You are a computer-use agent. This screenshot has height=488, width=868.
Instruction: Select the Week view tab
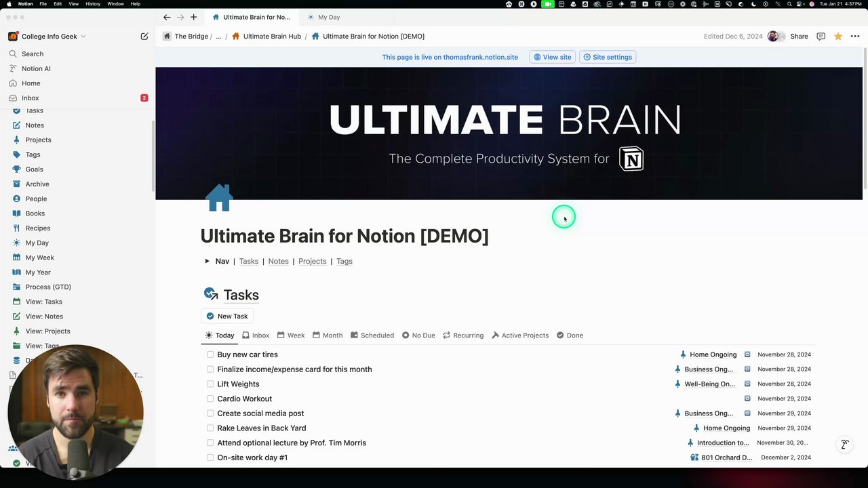(290, 335)
